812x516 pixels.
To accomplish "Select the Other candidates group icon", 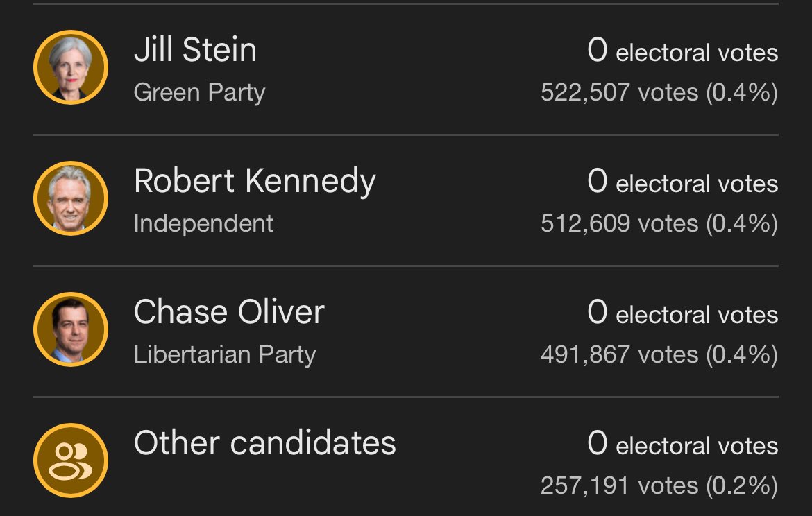I will (71, 460).
